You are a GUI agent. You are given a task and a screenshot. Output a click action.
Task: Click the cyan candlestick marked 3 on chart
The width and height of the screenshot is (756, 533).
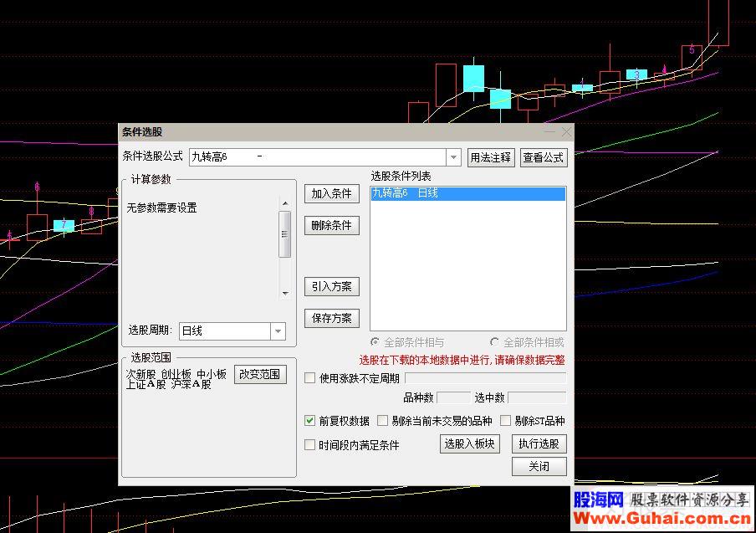[x=636, y=74]
